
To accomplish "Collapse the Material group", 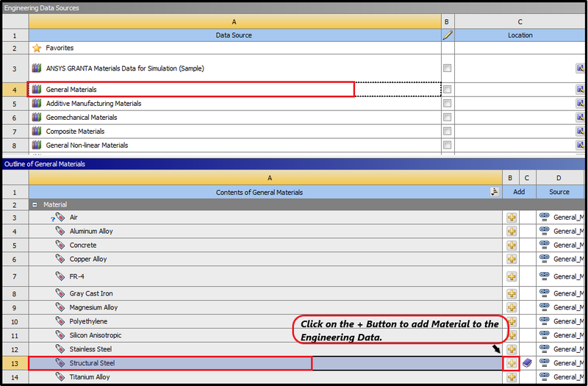I will 35,205.
